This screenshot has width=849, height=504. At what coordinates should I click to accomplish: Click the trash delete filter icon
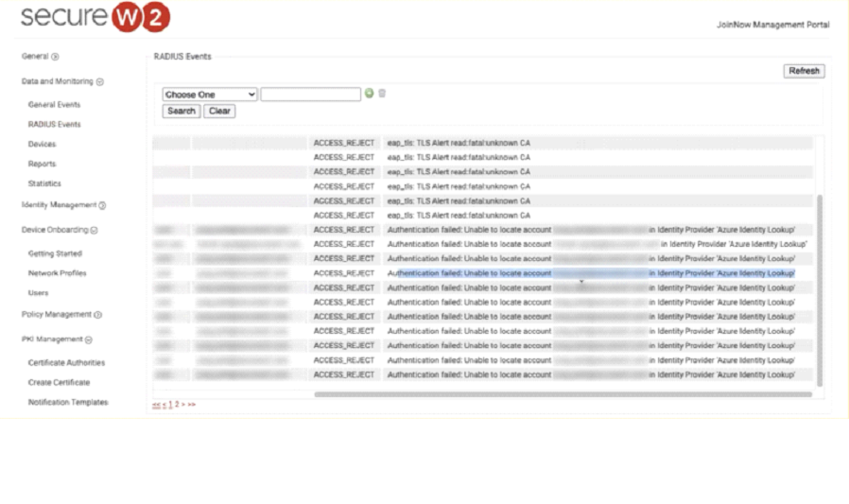pyautogui.click(x=382, y=94)
